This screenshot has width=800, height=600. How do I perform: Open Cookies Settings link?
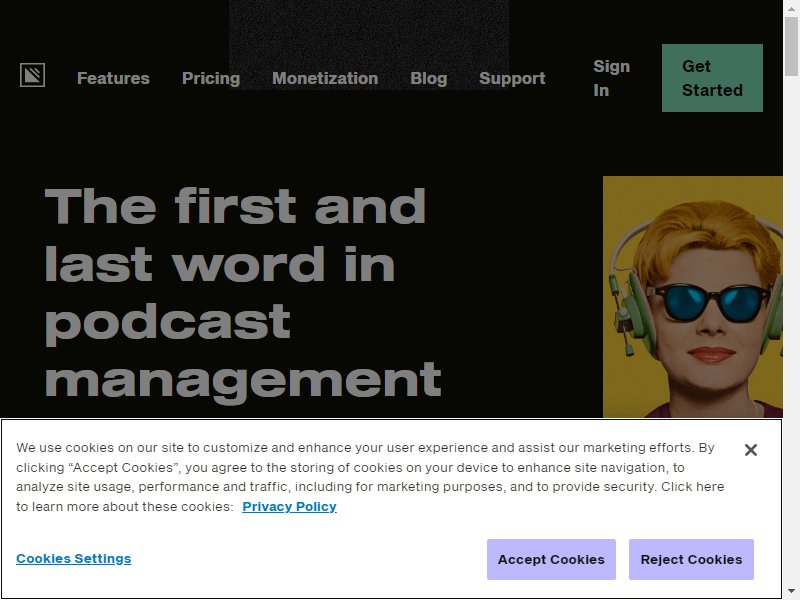(x=73, y=559)
